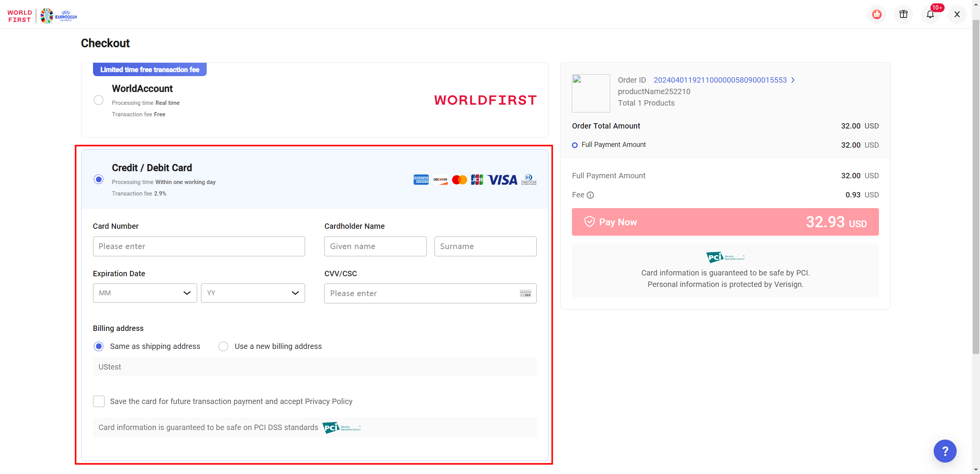Open the gift rewards icon
980x474 pixels.
[903, 15]
